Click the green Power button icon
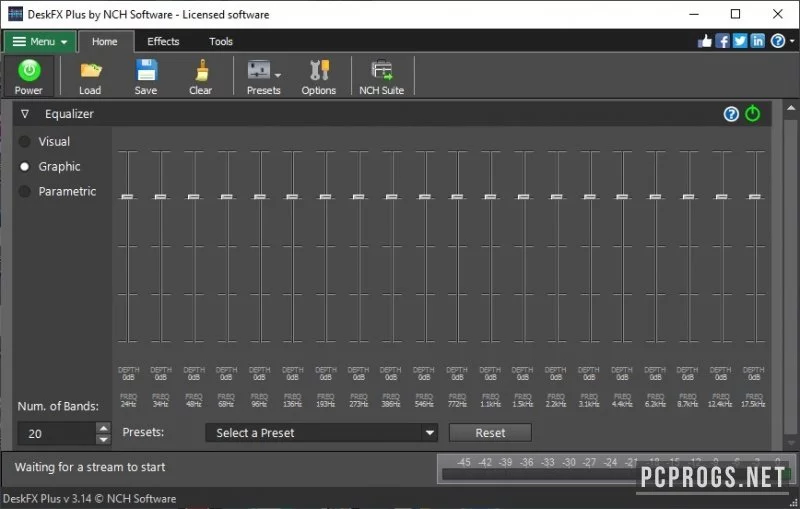Viewport: 800px width, 509px height. (29, 70)
